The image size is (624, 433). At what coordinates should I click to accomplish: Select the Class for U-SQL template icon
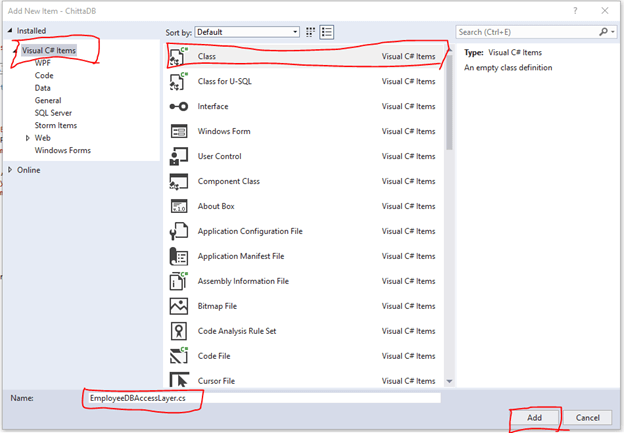point(179,82)
